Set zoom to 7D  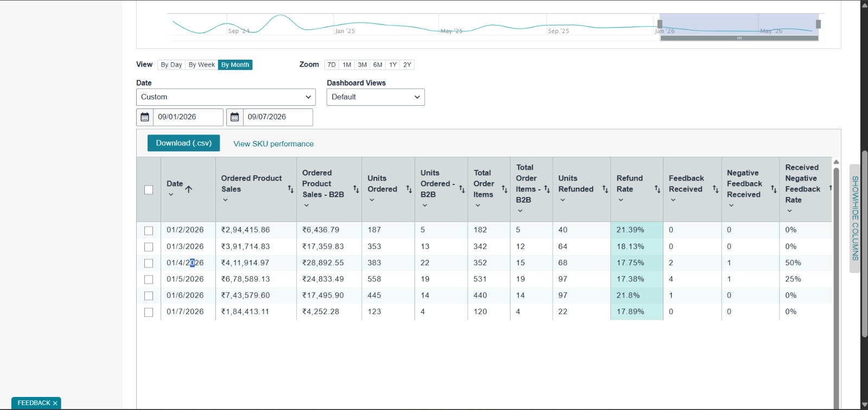point(331,65)
